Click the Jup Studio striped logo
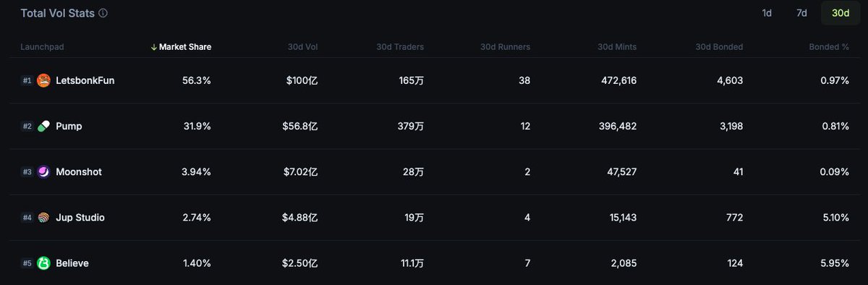The image size is (868, 285). click(43, 217)
